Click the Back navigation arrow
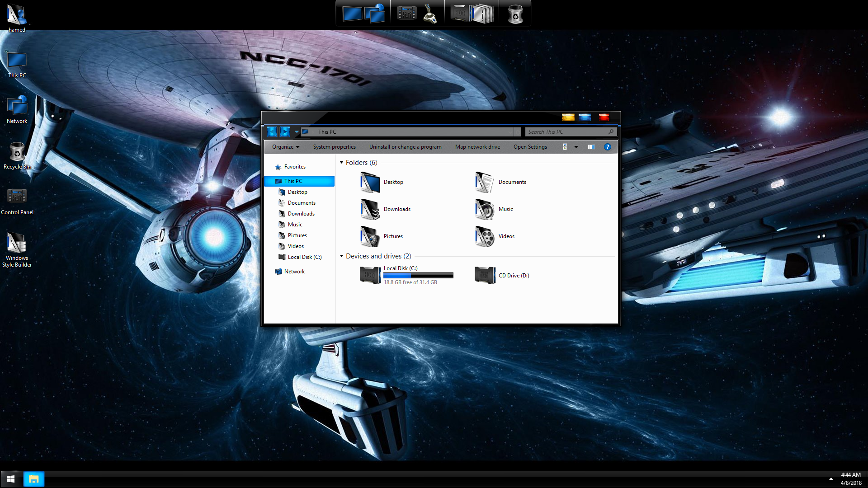The image size is (868, 488). point(272,131)
